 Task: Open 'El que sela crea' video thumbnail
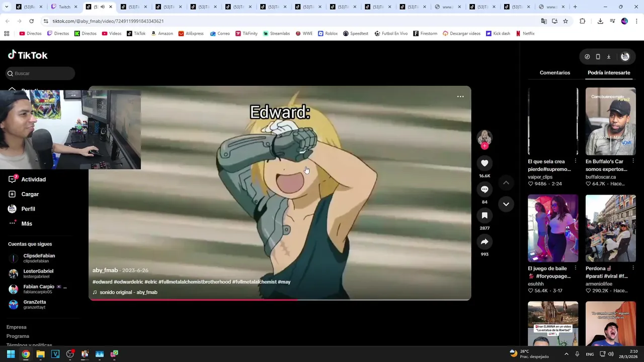tap(553, 121)
